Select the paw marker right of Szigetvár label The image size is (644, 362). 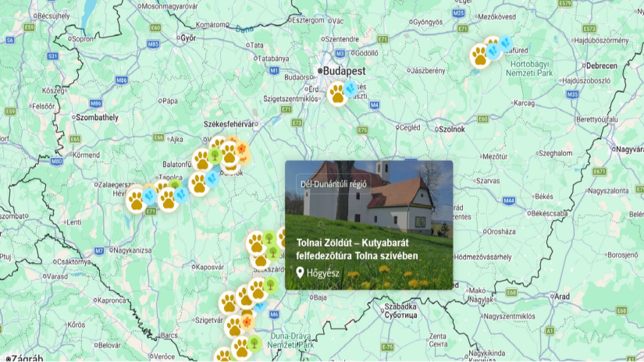[234, 327]
